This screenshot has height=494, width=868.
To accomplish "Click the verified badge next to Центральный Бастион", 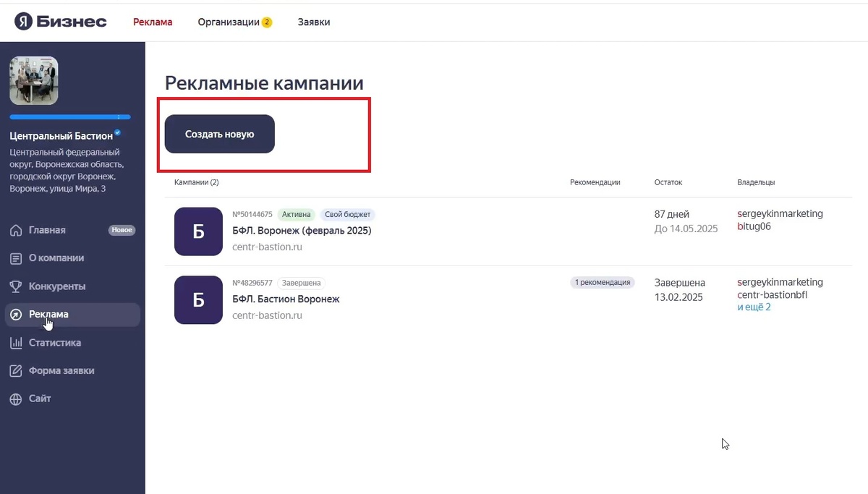I will pyautogui.click(x=118, y=134).
